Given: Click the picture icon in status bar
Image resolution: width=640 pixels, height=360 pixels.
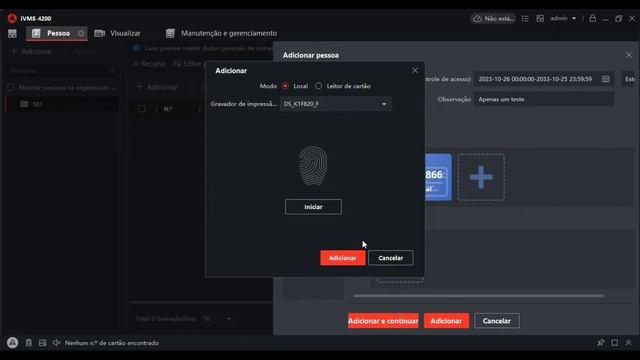Looking at the screenshot, I should (x=42, y=343).
